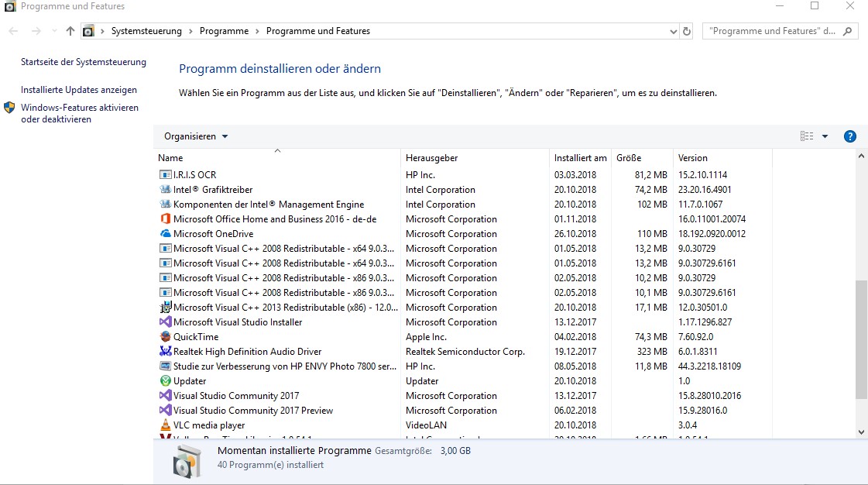Image resolution: width=868 pixels, height=485 pixels.
Task: Click the Intel Grafiktreiber icon
Action: [165, 189]
